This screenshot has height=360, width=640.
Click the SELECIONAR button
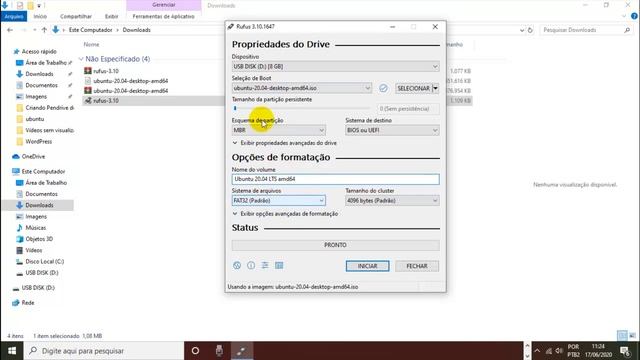tap(413, 88)
